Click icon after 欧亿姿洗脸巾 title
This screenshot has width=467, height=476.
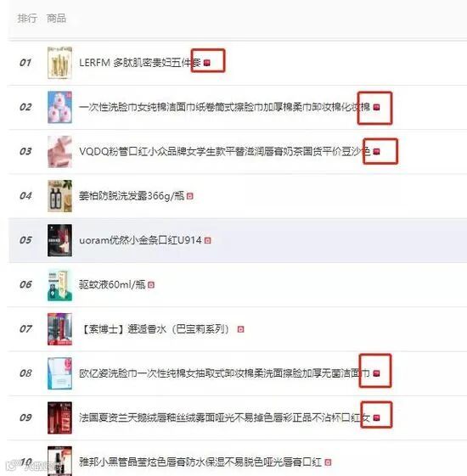pos(376,373)
